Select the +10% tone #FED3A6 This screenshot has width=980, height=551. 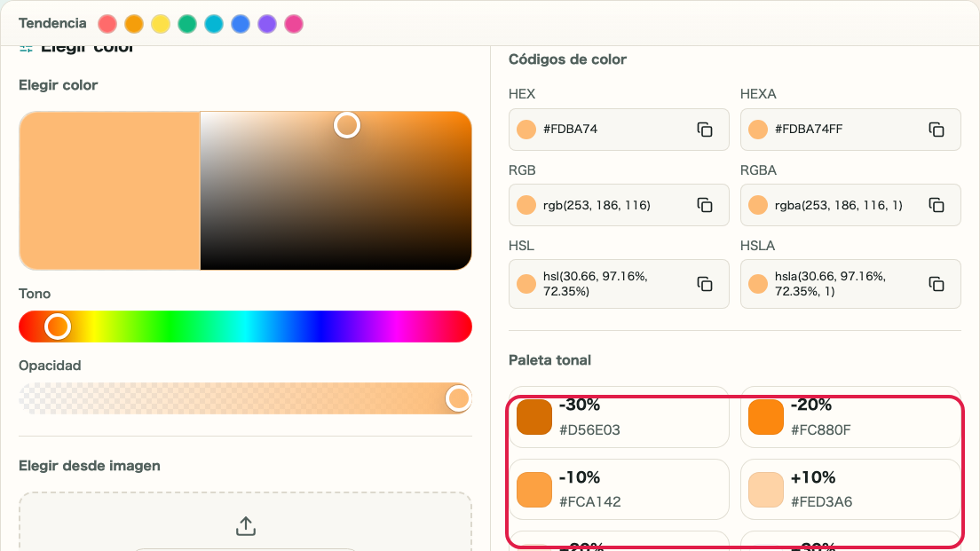coord(850,489)
